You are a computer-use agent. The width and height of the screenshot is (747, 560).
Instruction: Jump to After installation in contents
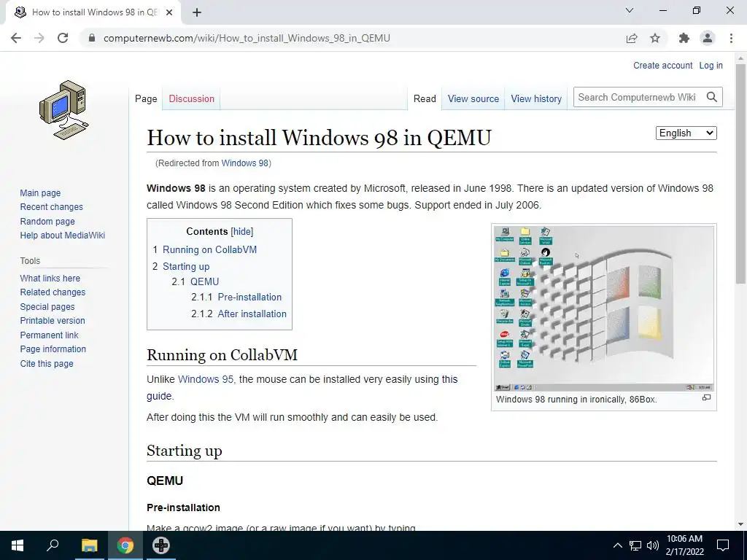(252, 314)
